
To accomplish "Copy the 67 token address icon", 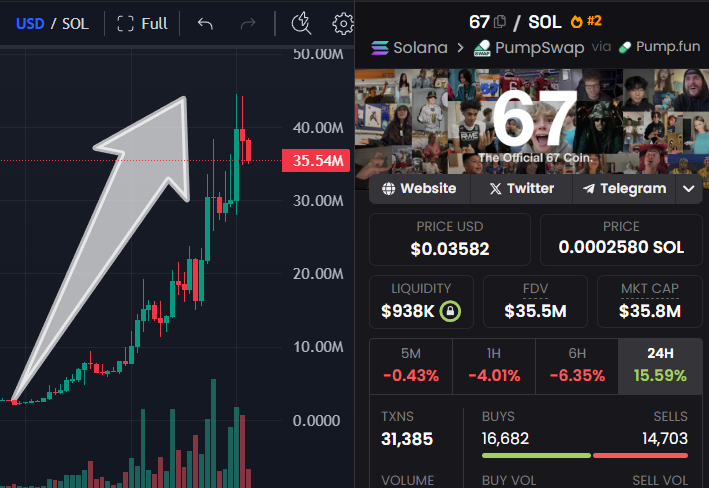I will (x=500, y=22).
